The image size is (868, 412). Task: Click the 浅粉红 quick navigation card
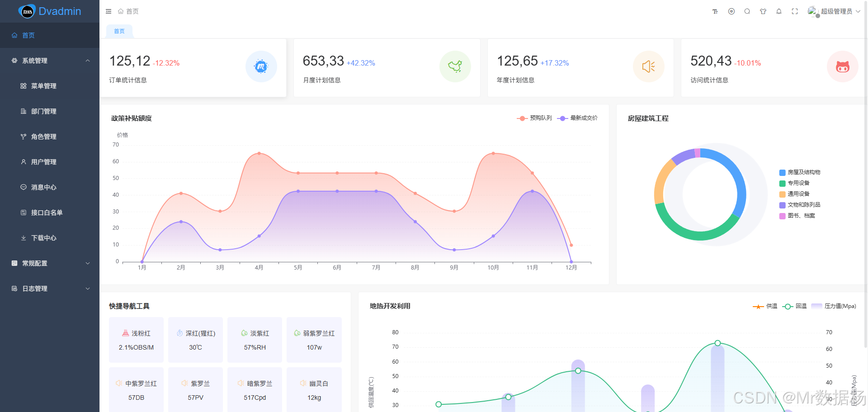tap(136, 340)
